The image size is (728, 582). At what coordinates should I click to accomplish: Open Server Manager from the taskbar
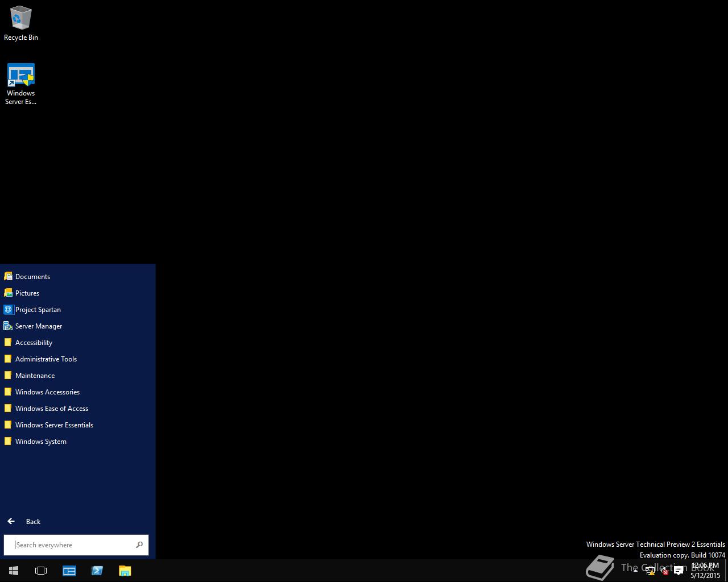[69, 571]
